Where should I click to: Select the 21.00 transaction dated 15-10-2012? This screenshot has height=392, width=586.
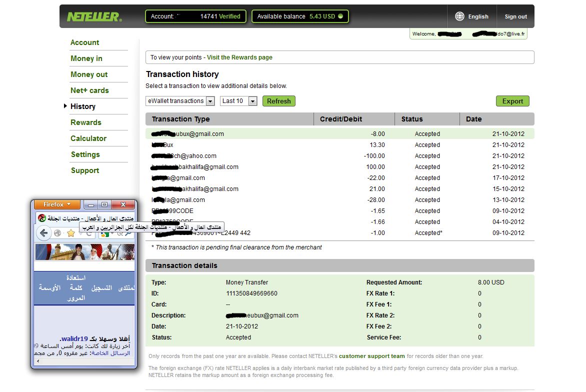coord(339,189)
